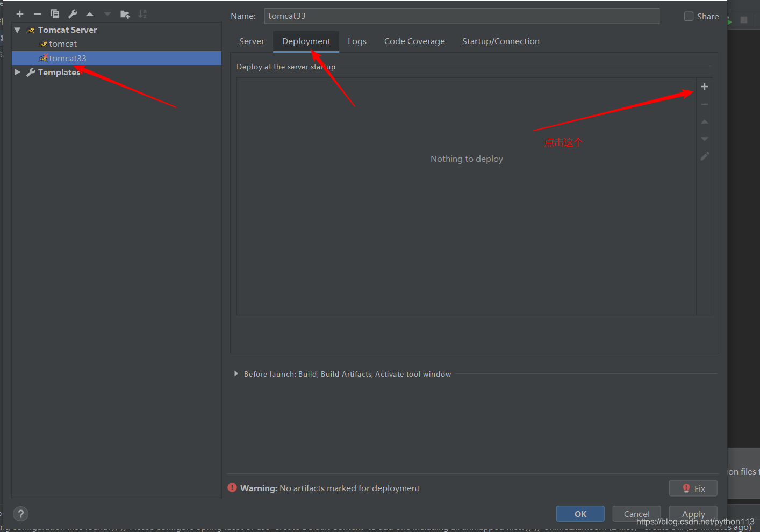Create new folder for configurations

pos(125,15)
